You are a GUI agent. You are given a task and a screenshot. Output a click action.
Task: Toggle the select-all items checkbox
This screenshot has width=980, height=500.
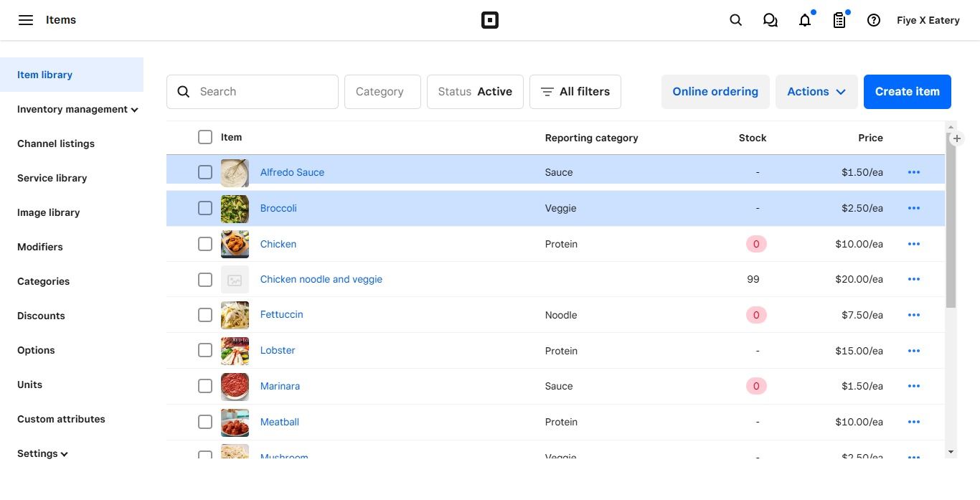click(205, 137)
